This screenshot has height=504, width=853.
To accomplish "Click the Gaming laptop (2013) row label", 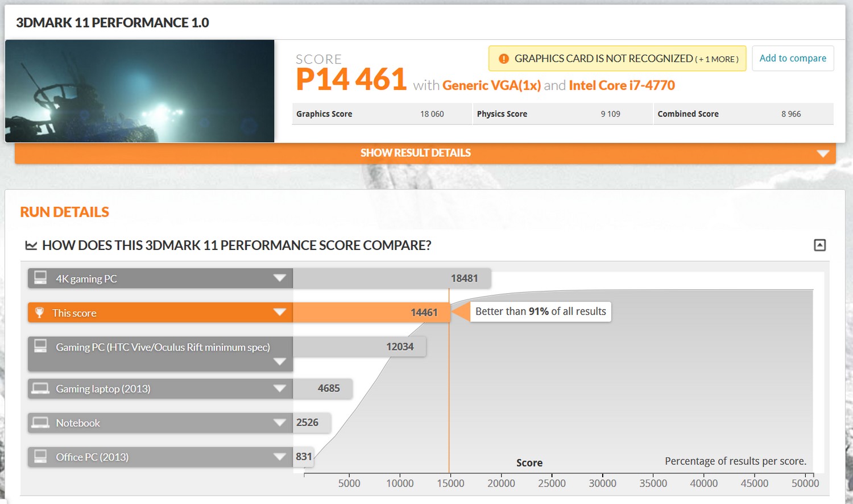I will 103,389.
